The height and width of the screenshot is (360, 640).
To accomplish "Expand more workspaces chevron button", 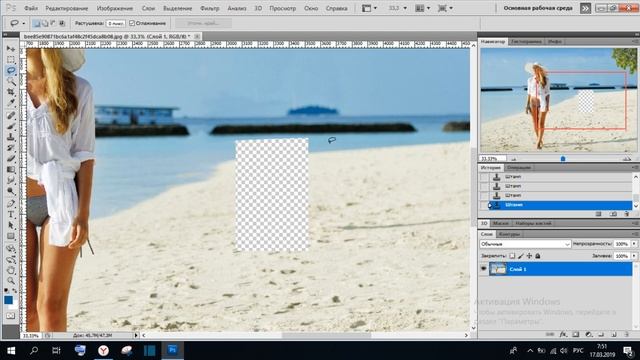I will coord(585,8).
